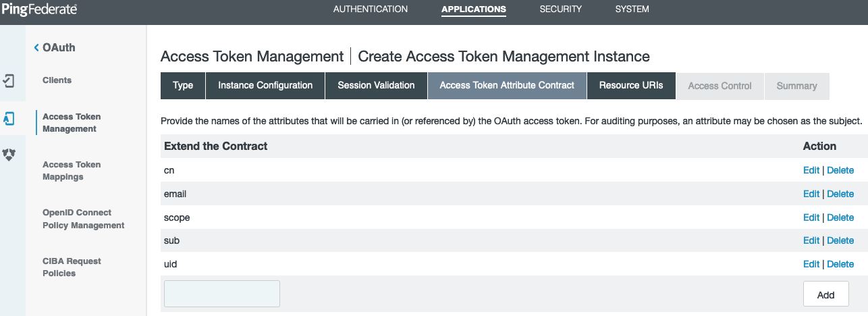The height and width of the screenshot is (316, 868).
Task: Focus the new attribute name field
Action: tap(222, 294)
